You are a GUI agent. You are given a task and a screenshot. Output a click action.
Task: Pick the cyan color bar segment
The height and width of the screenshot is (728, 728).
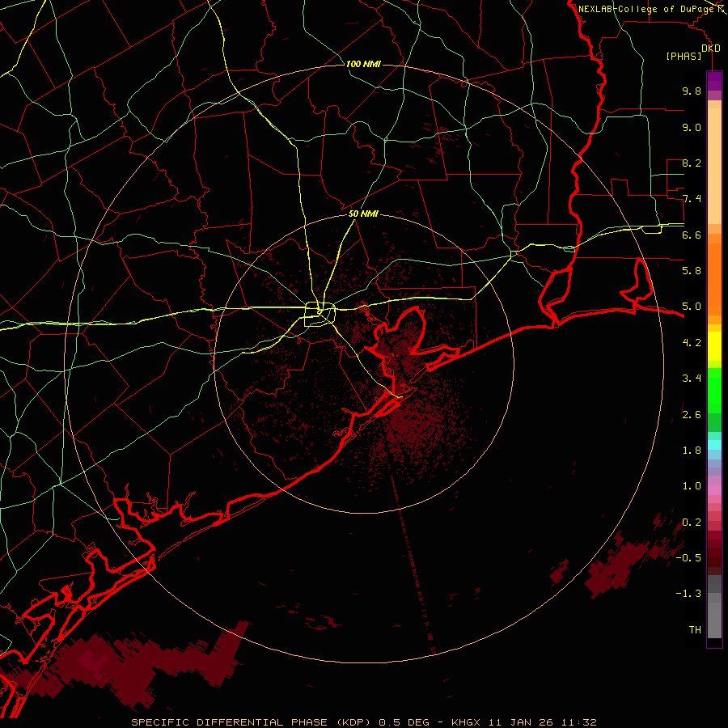(x=714, y=445)
